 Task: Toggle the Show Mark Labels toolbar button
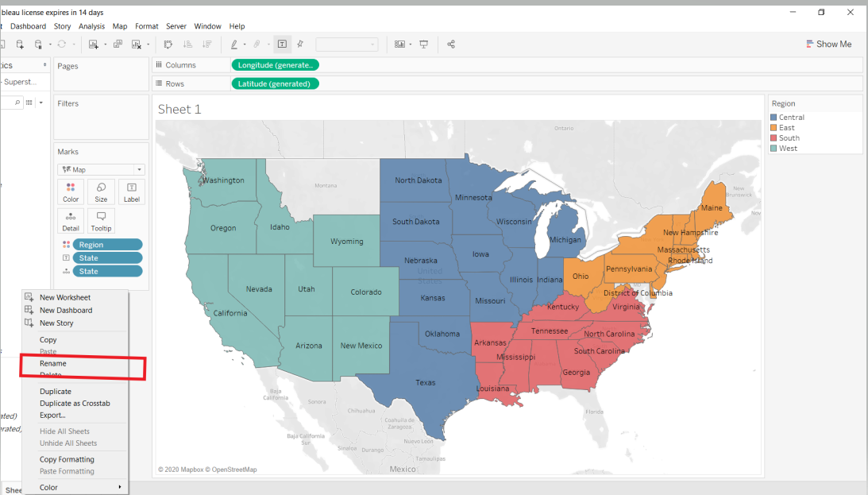[x=282, y=44]
